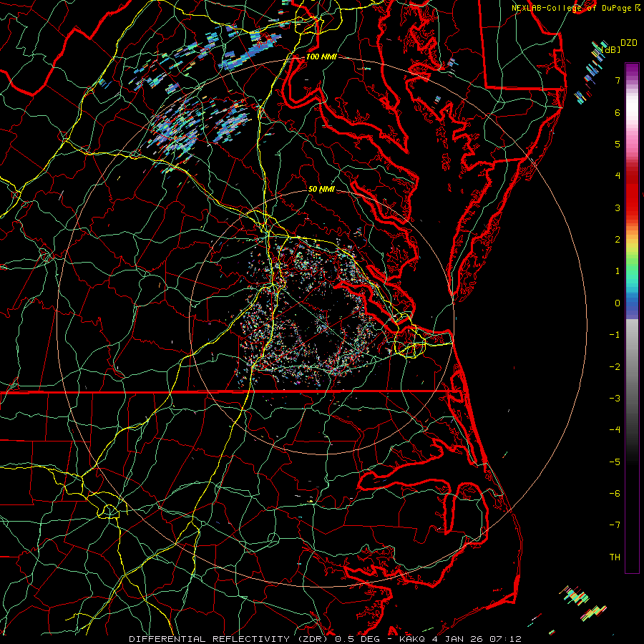Click the "-4" value on color scale
The width and height of the screenshot is (644, 644).
[615, 430]
